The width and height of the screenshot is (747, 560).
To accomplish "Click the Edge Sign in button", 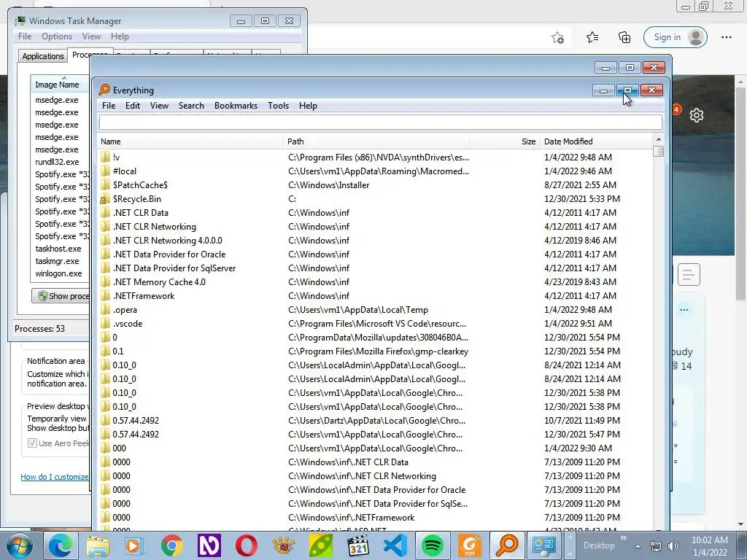I will (x=675, y=37).
